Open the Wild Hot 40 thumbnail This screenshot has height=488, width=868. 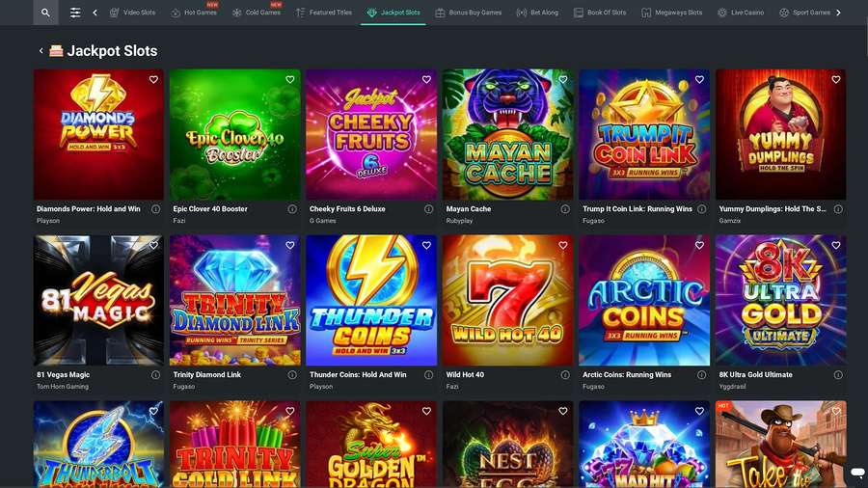coord(508,301)
